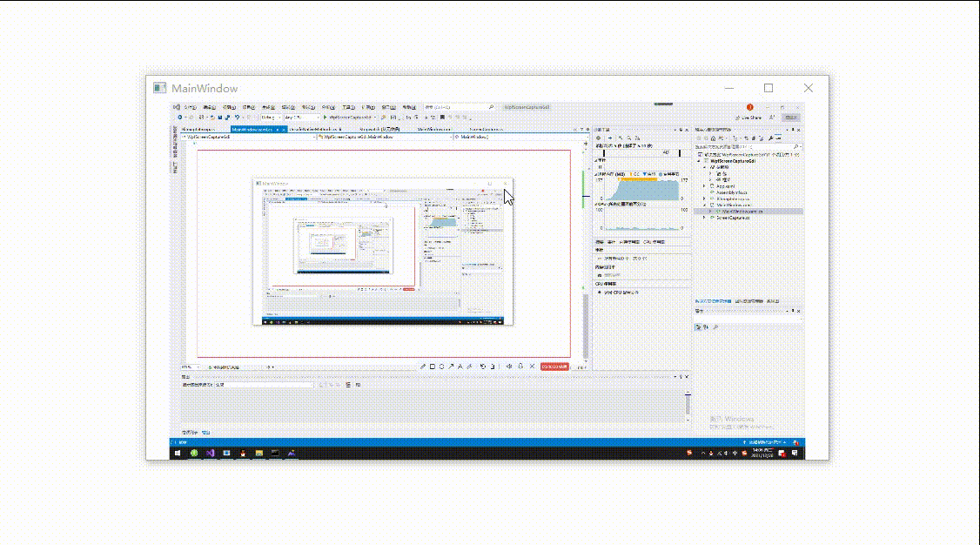The height and width of the screenshot is (545, 980).
Task: Click the Live Share button
Action: click(749, 118)
